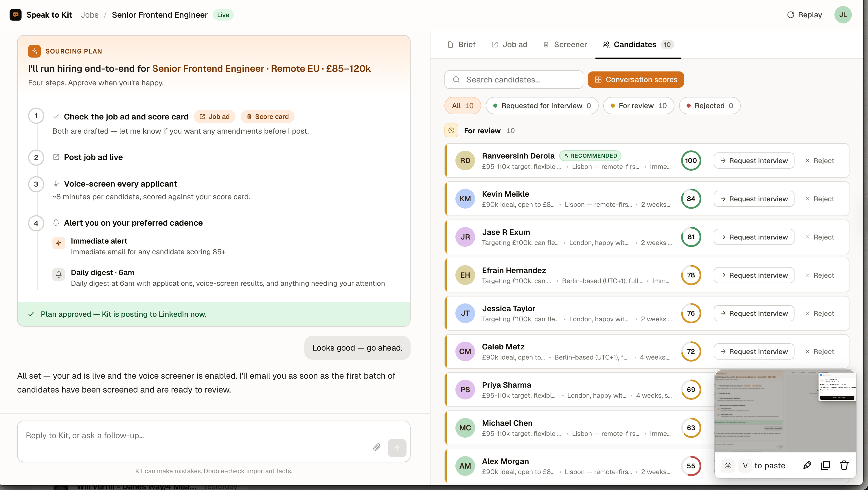Viewport: 868px width, 490px height.
Task: Open Jessica Taylor's candidate name
Action: tap(508, 308)
